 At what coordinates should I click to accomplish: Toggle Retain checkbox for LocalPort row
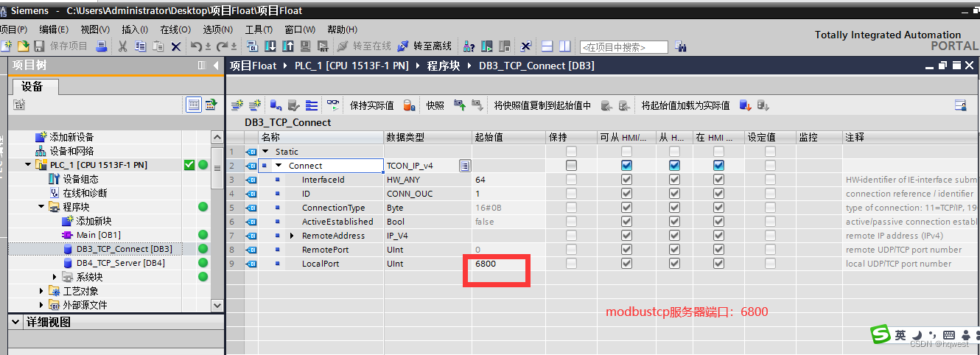(x=571, y=264)
